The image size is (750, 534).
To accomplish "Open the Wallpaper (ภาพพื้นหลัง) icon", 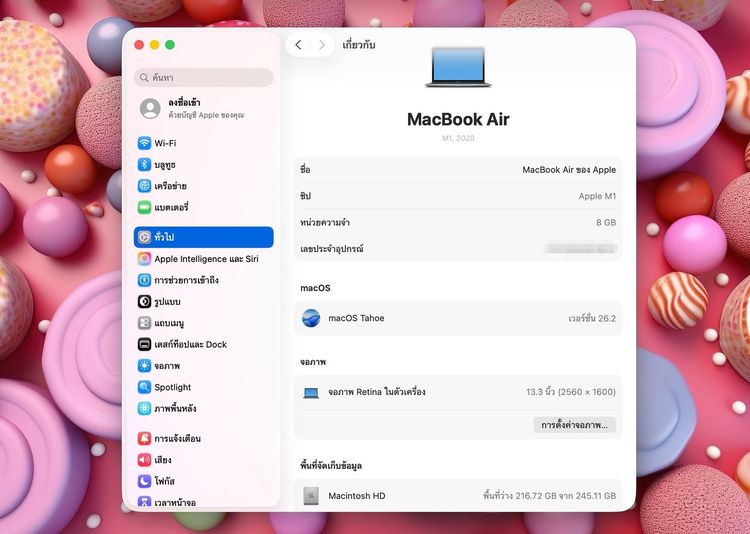I will (144, 408).
